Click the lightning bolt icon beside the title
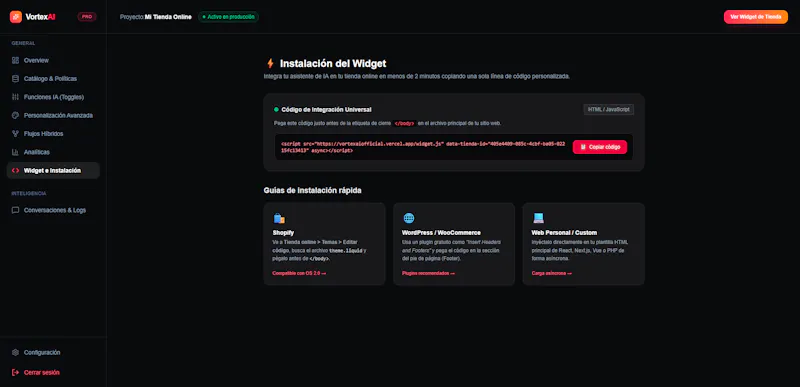Viewport: 800px width, 387px height. [x=270, y=64]
